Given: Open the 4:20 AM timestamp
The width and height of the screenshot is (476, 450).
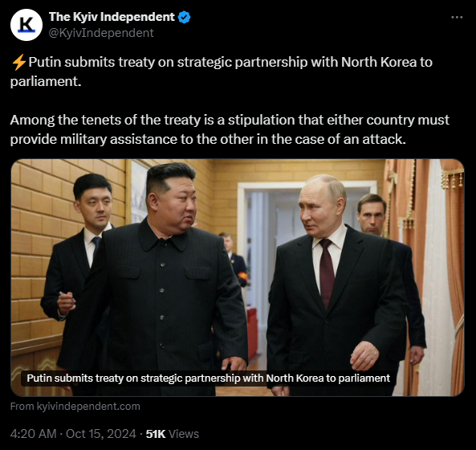Looking at the screenshot, I should [x=34, y=434].
